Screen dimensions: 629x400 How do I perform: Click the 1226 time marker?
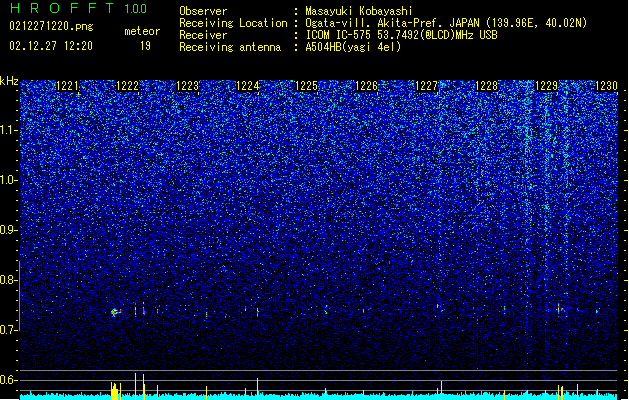point(367,86)
